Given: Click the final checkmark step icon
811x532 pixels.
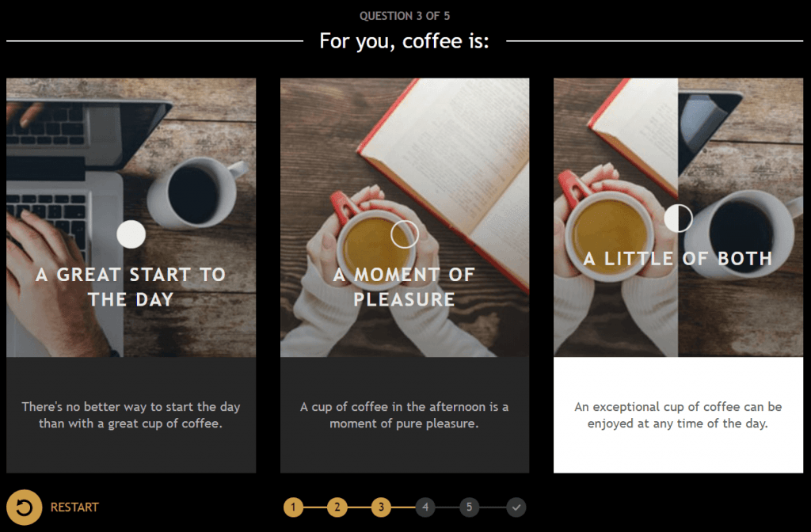Looking at the screenshot, I should [516, 507].
